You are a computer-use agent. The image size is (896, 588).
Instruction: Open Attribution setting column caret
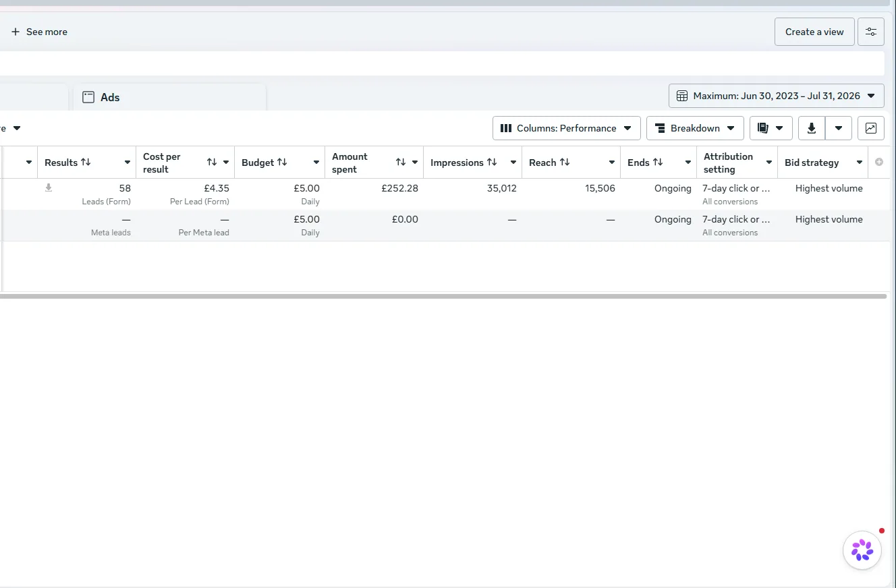click(769, 163)
